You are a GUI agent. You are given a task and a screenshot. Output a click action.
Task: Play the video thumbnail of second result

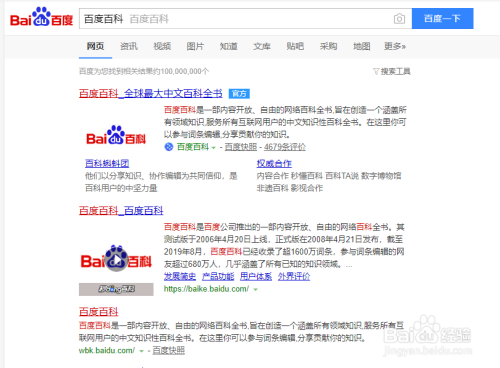[116, 260]
